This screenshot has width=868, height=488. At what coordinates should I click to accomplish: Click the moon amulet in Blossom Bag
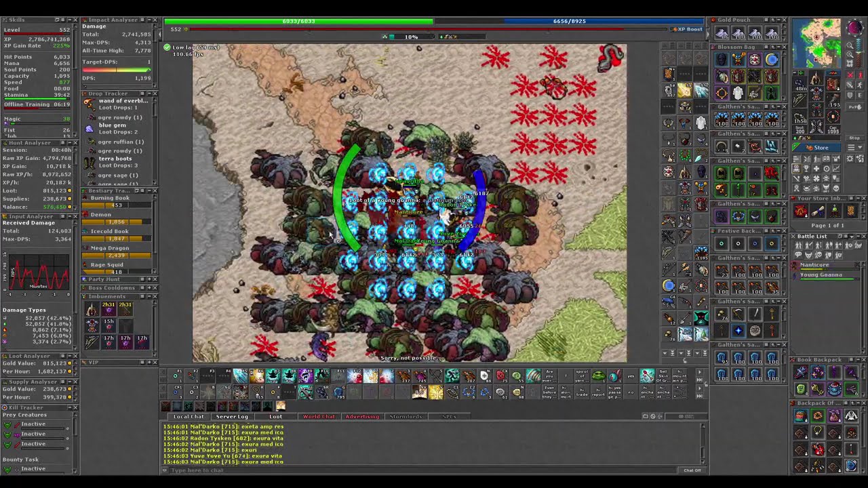coord(772,60)
